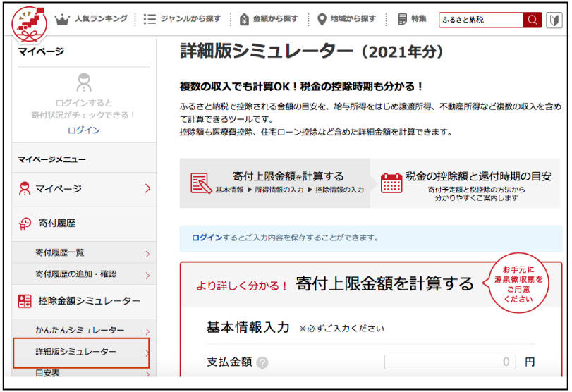Click the chevron on かんたんシミュレーター row
The height and width of the screenshot is (392, 572).
coord(147,331)
